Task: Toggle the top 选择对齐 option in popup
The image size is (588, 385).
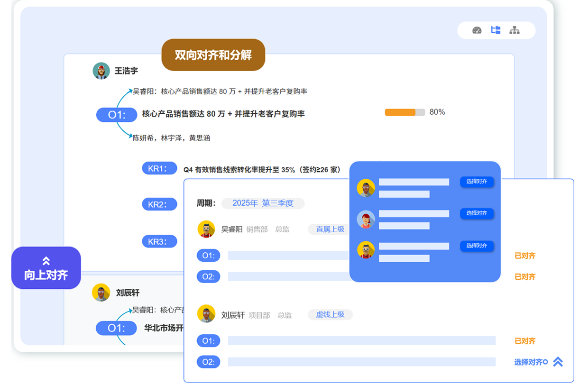Action: [x=477, y=182]
